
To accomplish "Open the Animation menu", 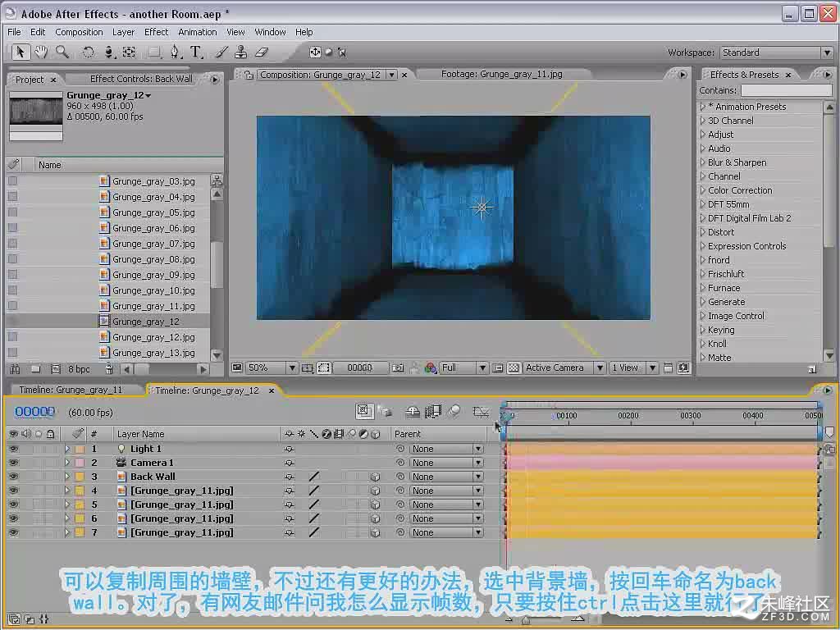I will [197, 32].
